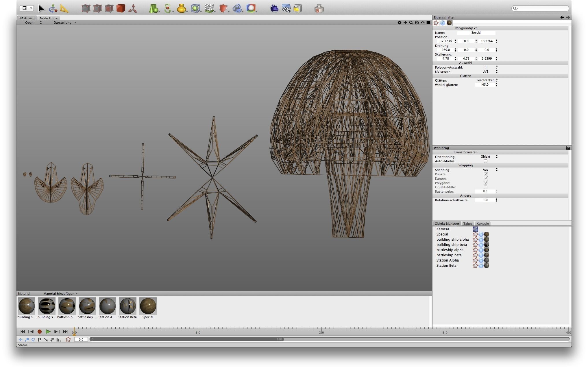Open the yellow vase object icon
Viewport: 588px width, 370px height.
[x=181, y=8]
